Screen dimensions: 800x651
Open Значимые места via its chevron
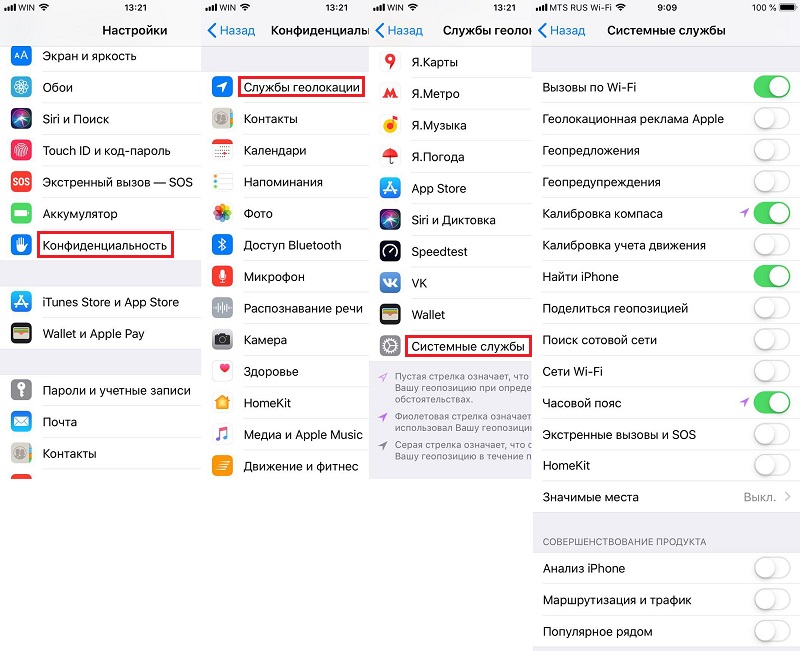(787, 496)
